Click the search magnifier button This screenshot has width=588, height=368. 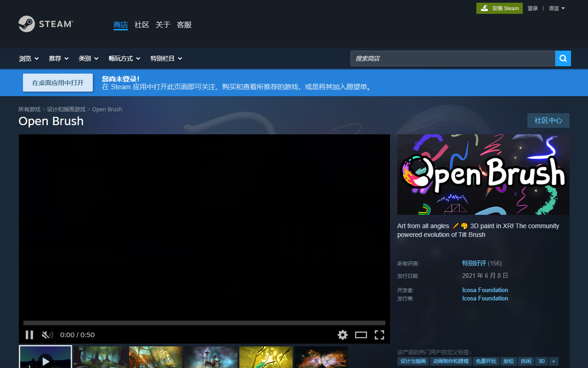563,58
